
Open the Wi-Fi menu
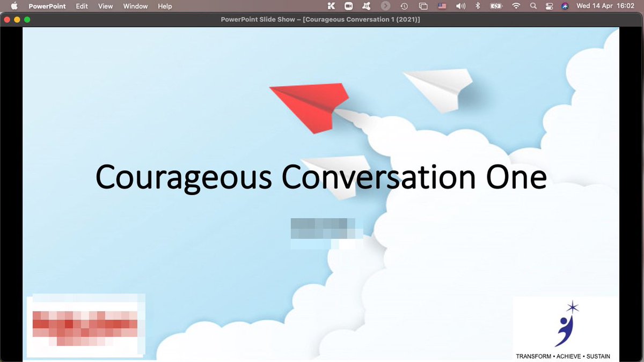click(516, 6)
